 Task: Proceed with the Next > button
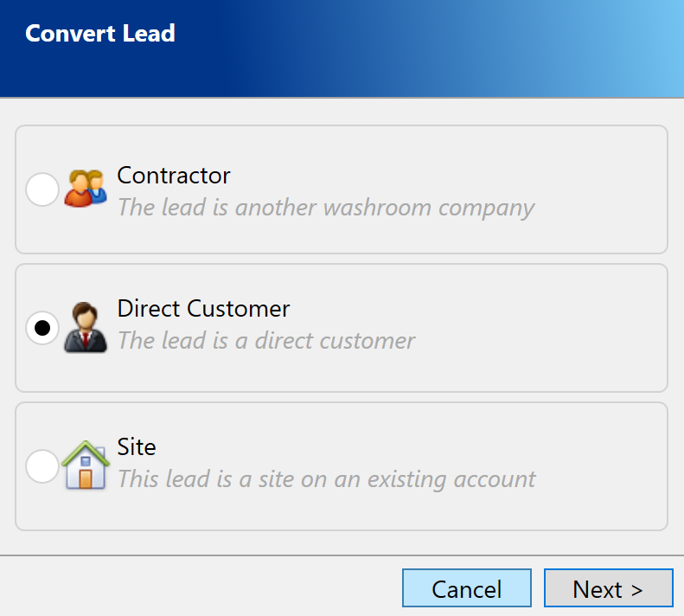[608, 589]
